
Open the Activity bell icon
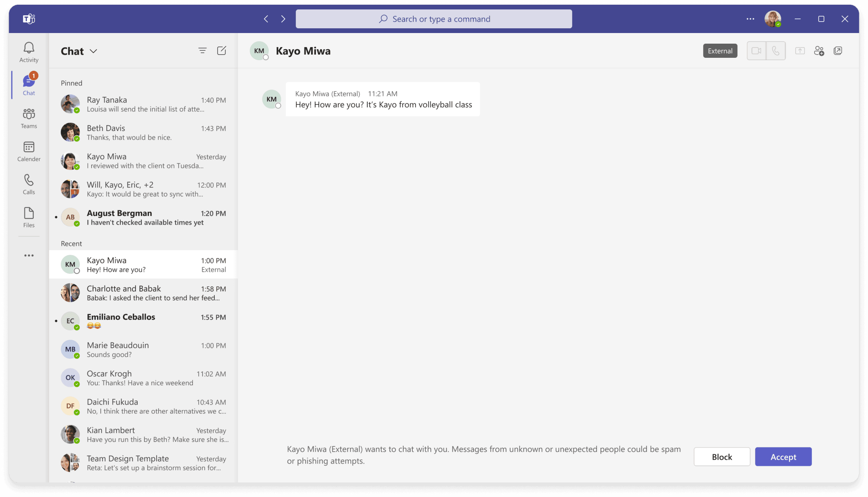[29, 52]
